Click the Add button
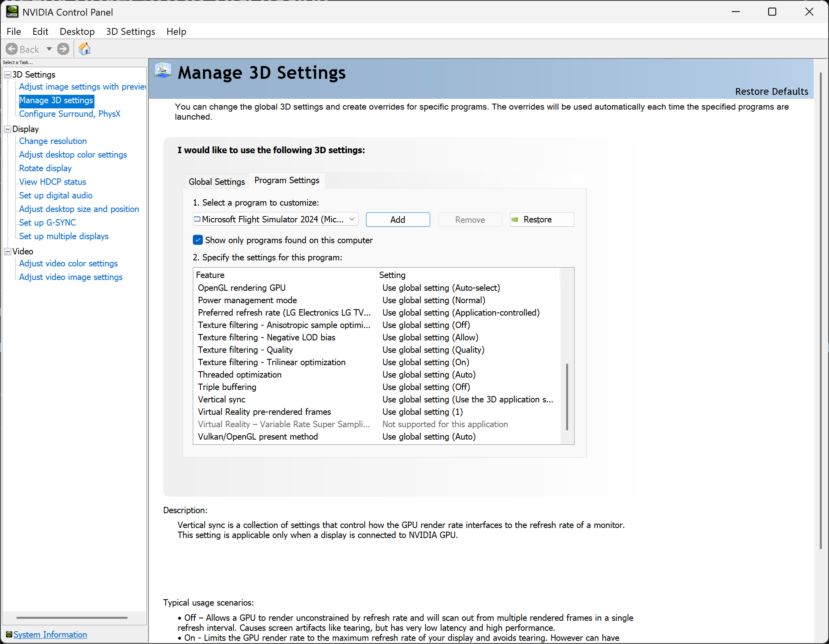The width and height of the screenshot is (829, 644). pyautogui.click(x=398, y=220)
